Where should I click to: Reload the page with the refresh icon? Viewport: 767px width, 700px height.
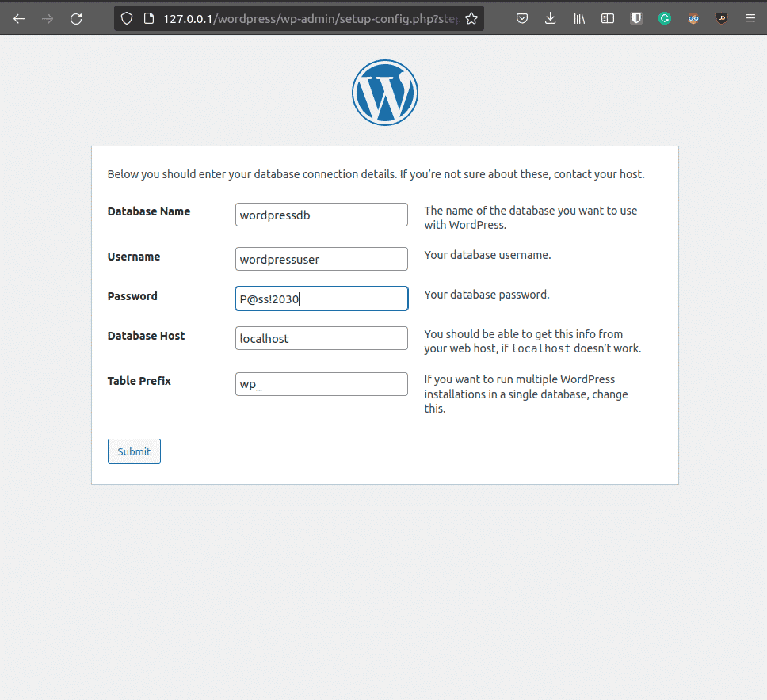(x=76, y=18)
